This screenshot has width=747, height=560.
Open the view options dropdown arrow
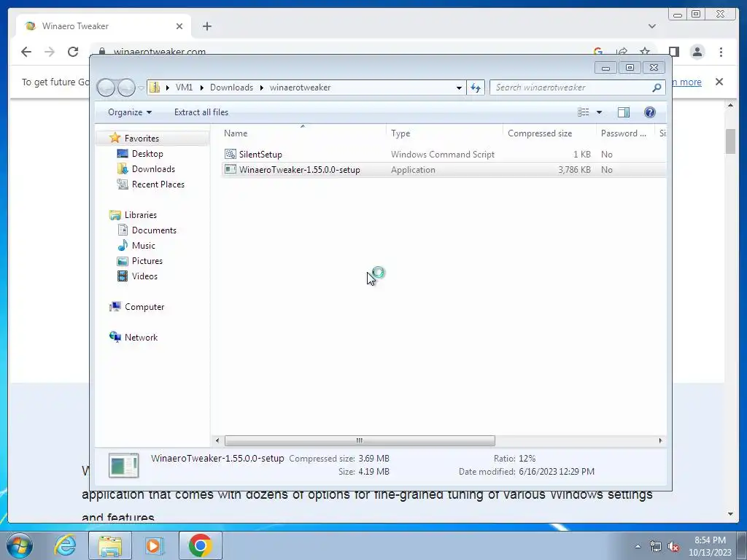coord(600,112)
